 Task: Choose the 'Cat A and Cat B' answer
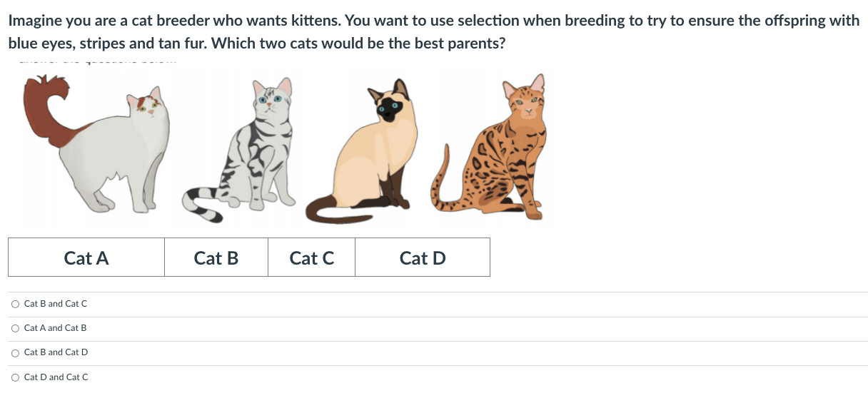click(x=16, y=328)
